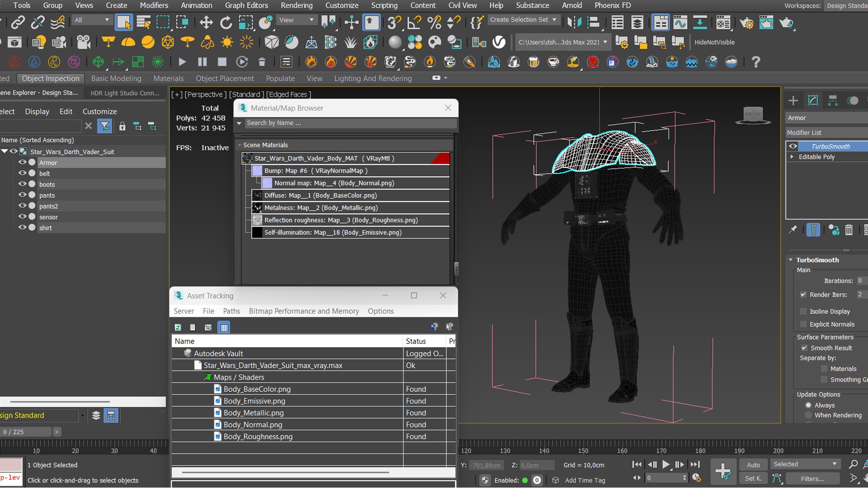Viewport: 868px width, 488px height.
Task: Expand the Editable Poly modifier entry
Action: coord(792,157)
